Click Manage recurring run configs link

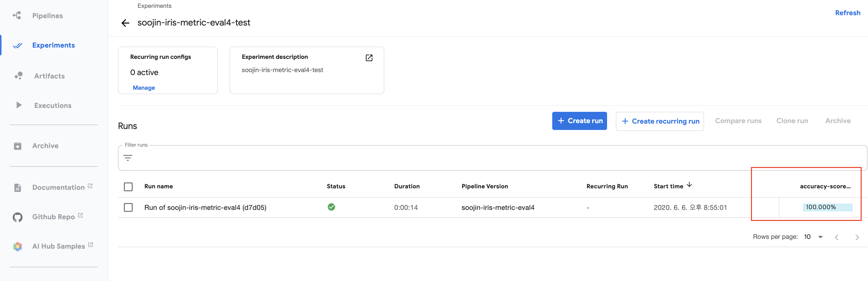tap(144, 88)
